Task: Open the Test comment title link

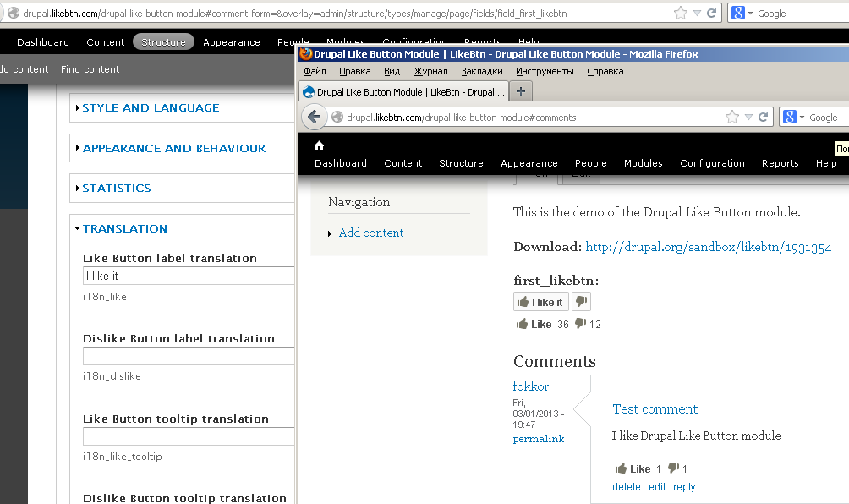Action: coord(655,408)
